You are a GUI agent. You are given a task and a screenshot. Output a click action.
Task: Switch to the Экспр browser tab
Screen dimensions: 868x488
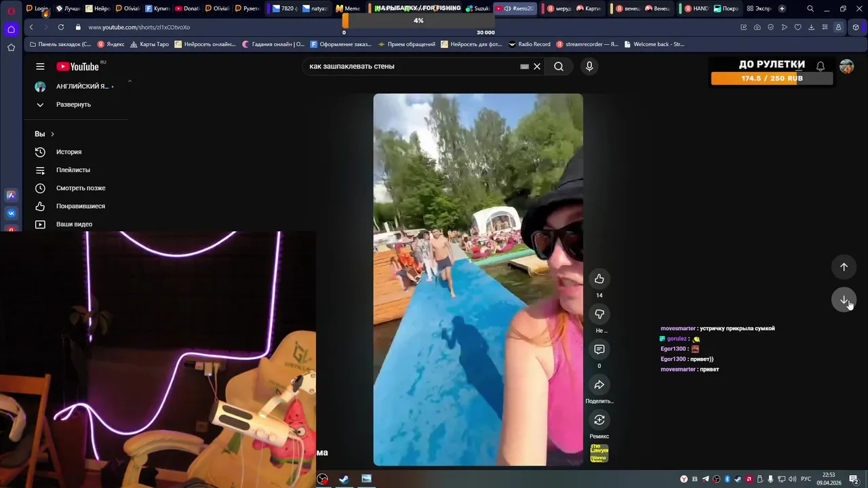tap(758, 9)
